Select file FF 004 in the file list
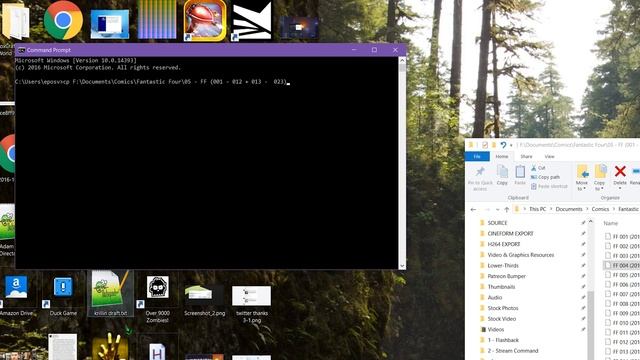The width and height of the screenshot is (640, 360). point(622,265)
